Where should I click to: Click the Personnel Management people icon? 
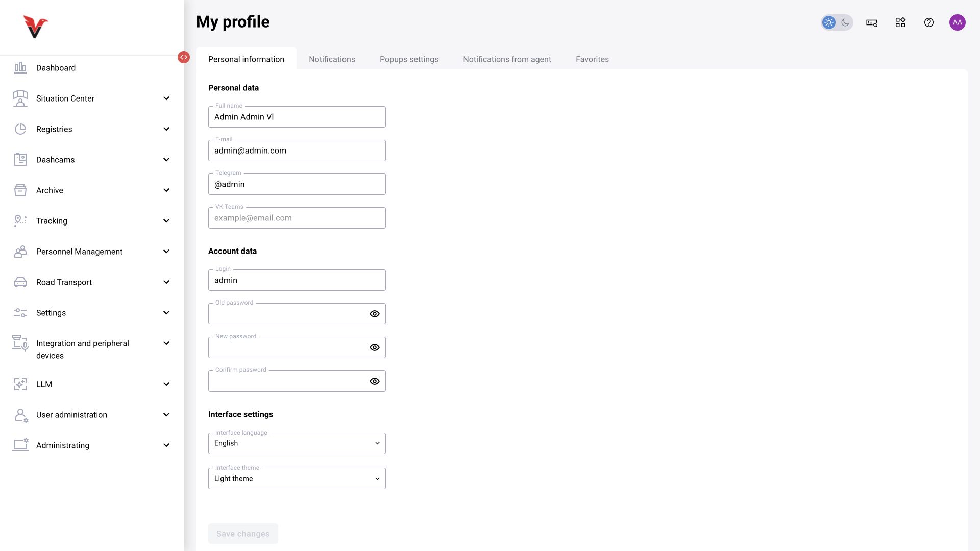[20, 252]
